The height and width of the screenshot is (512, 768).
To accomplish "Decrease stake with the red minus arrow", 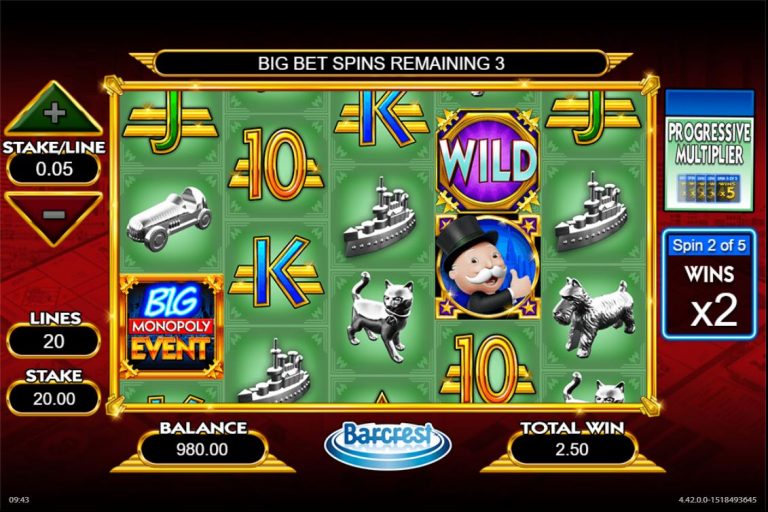I will (x=54, y=217).
